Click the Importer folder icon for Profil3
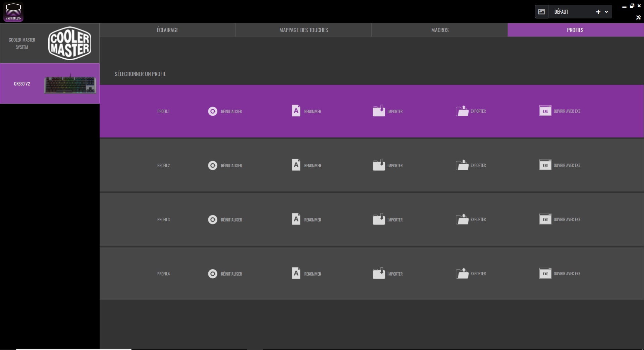Screen dimensions: 644x350 [379, 219]
